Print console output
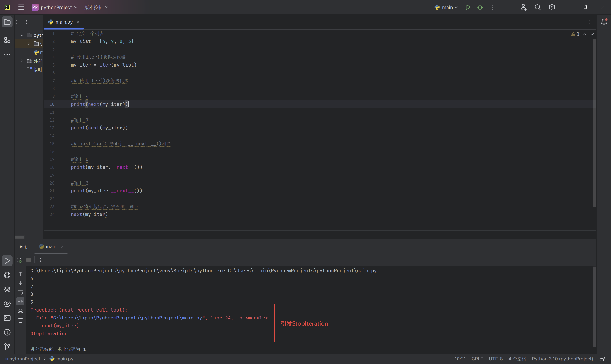The height and width of the screenshot is (364, 611). click(x=20, y=311)
